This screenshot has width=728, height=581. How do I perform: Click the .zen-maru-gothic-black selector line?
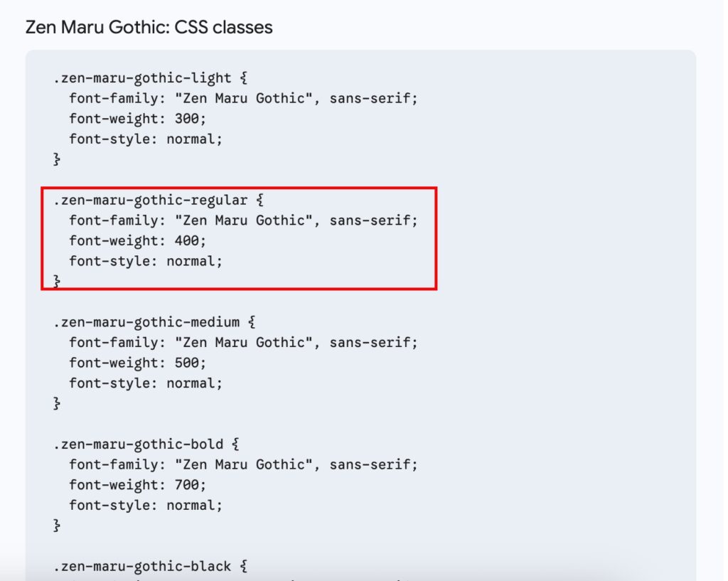coord(150,567)
